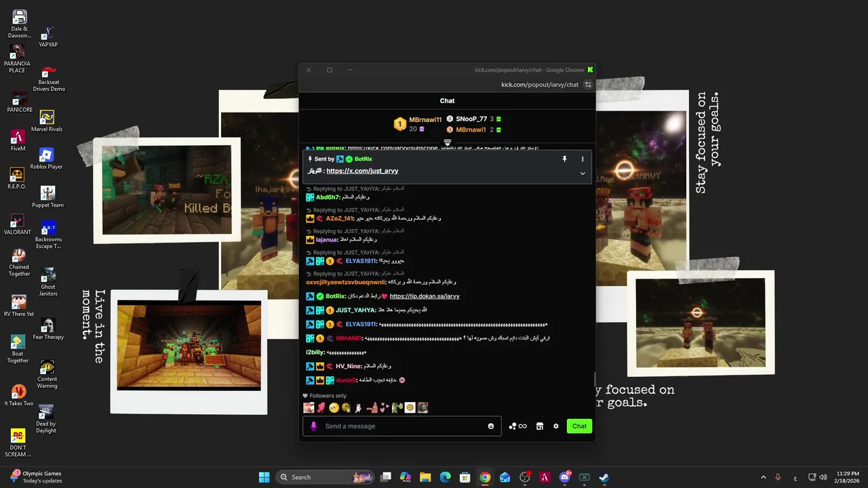Viewport: 868px width, 488px height.
Task: Open Content Warning desktop shortcut
Action: coord(47,375)
